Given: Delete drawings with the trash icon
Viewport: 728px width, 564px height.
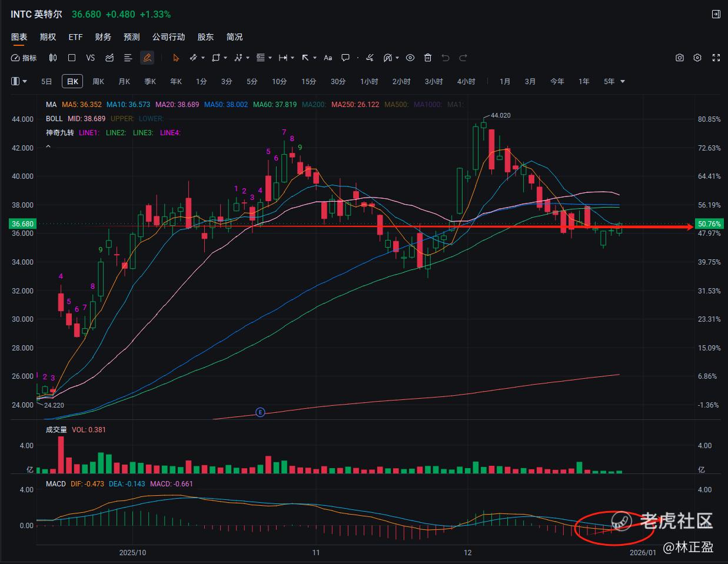Looking at the screenshot, I should tap(428, 58).
